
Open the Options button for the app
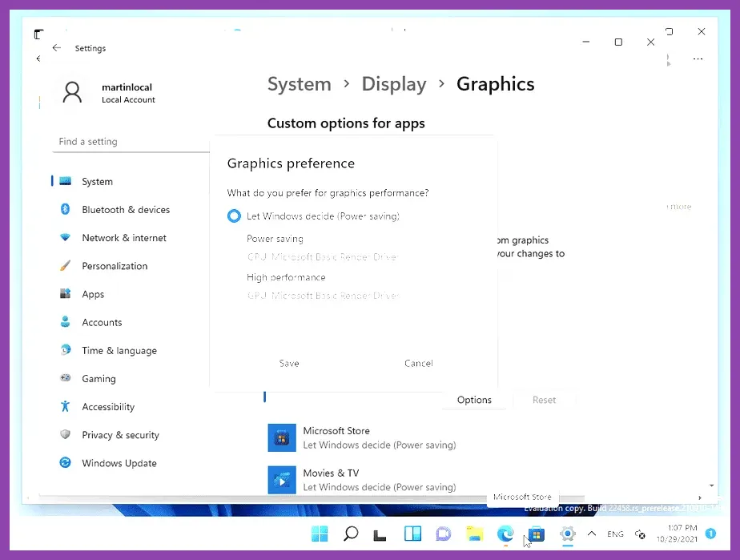(474, 400)
